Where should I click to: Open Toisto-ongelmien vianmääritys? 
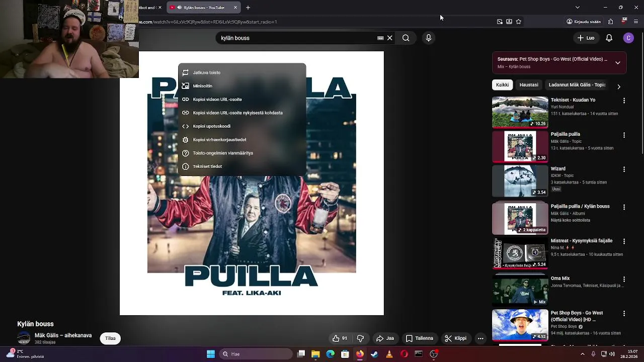pos(242,153)
